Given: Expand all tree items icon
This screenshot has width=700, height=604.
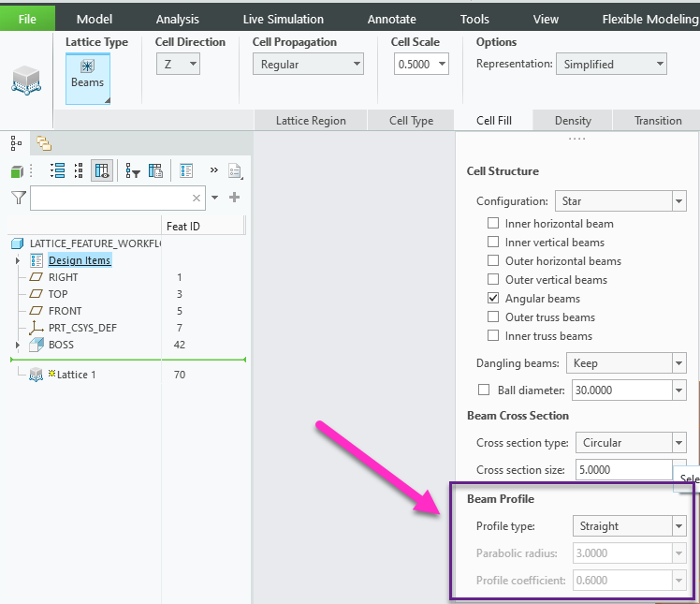Looking at the screenshot, I should pos(57,170).
